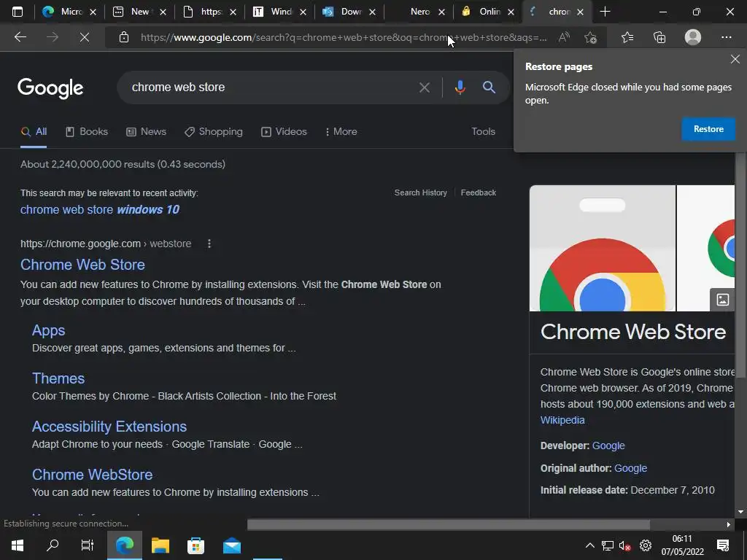Select the Shopping search filter
The image size is (747, 560).
click(x=214, y=132)
